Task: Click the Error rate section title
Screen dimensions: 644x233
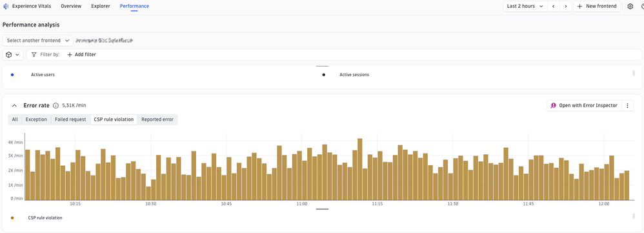Action: click(37, 106)
